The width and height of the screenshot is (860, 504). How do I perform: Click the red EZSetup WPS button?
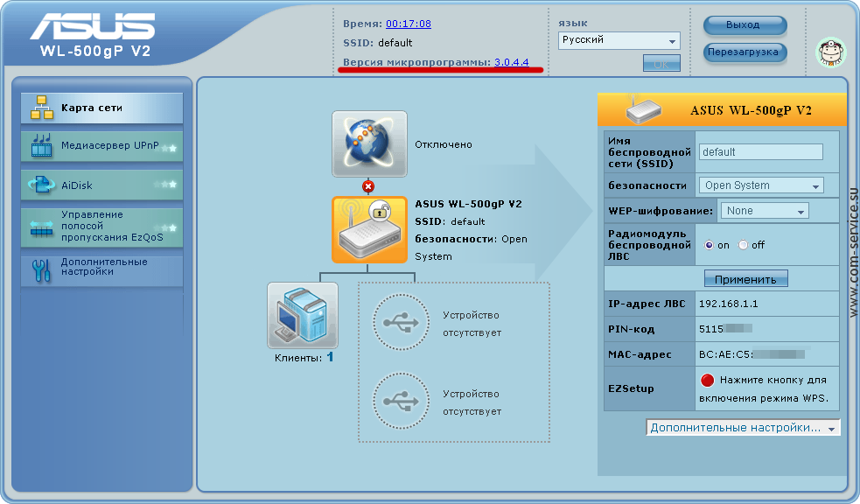click(708, 380)
